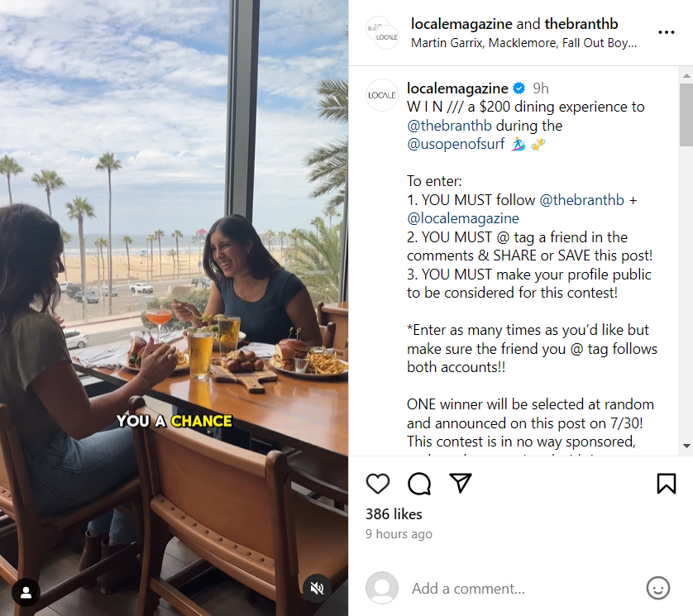Save the post with the bookmark icon
693x616 pixels.
tap(667, 484)
